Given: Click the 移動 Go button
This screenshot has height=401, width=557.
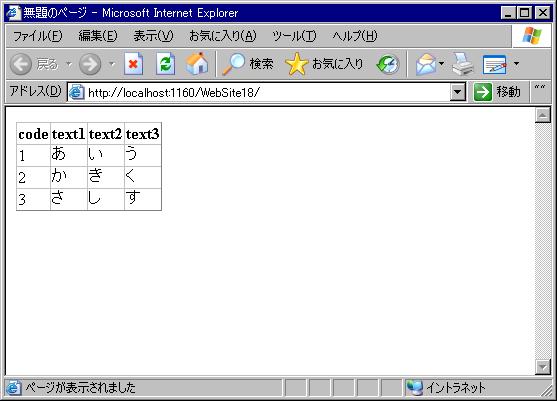Looking at the screenshot, I should click(497, 92).
